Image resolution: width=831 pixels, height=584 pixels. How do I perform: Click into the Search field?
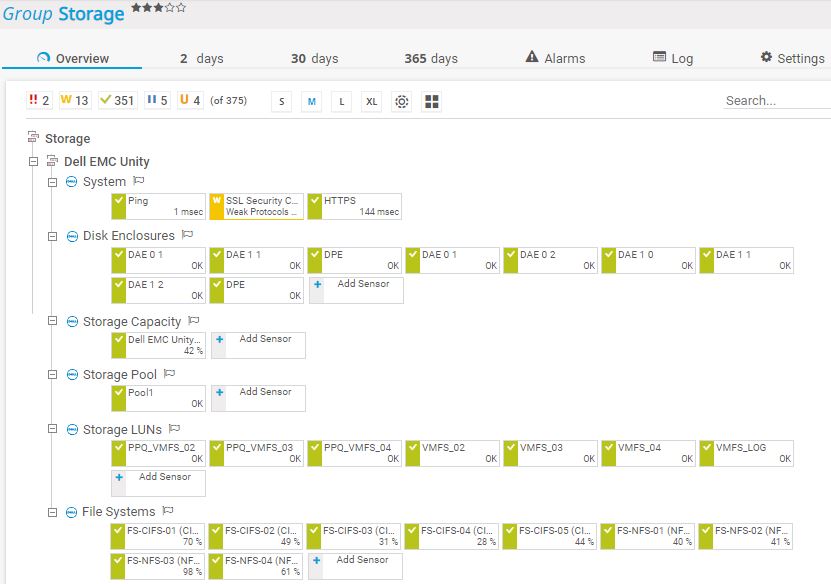click(777, 101)
